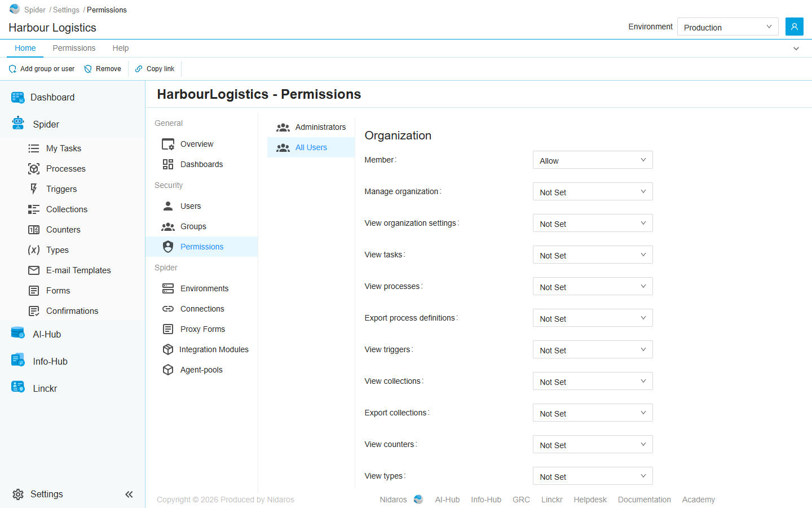Open the View tasks dropdown
Screen dimensions: 812x508
[593, 255]
